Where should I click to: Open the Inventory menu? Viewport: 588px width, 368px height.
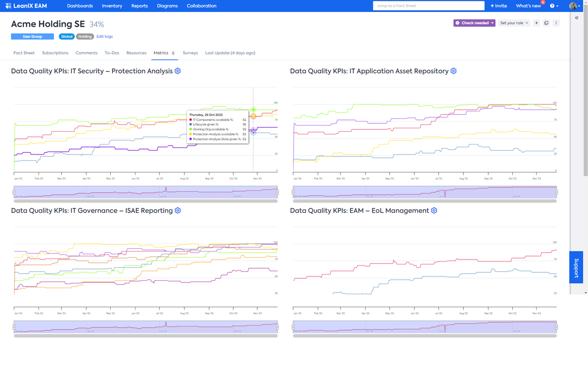point(112,6)
